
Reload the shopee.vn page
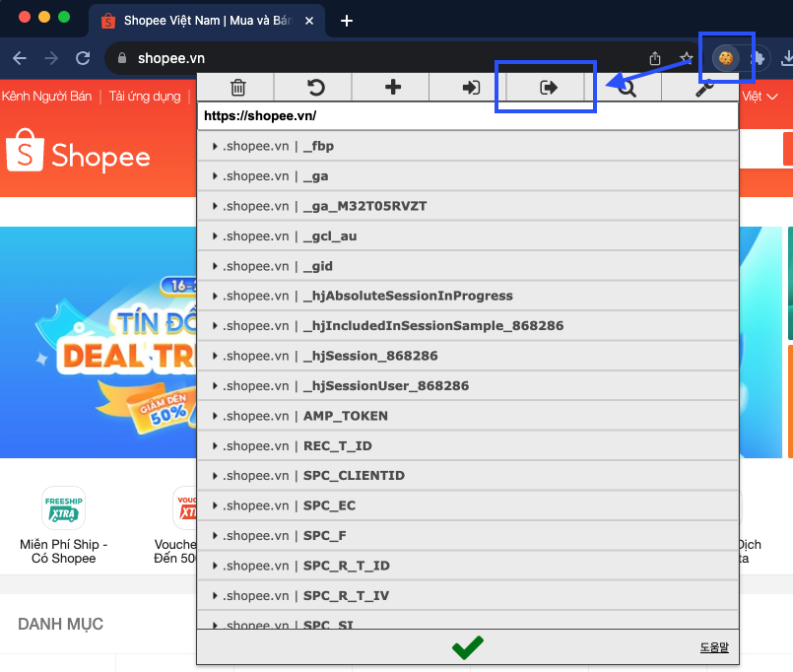[83, 59]
